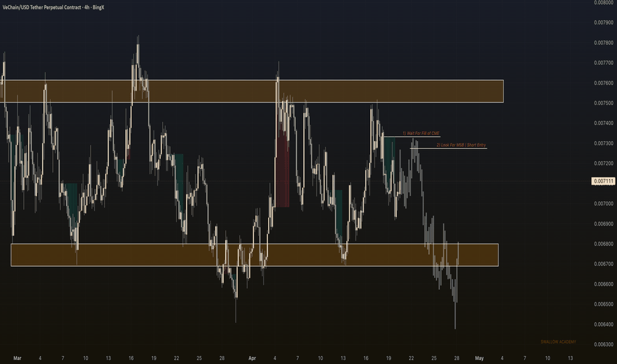Click the 'Mar' label on date axis
The width and height of the screenshot is (617, 364).
[x=17, y=357]
